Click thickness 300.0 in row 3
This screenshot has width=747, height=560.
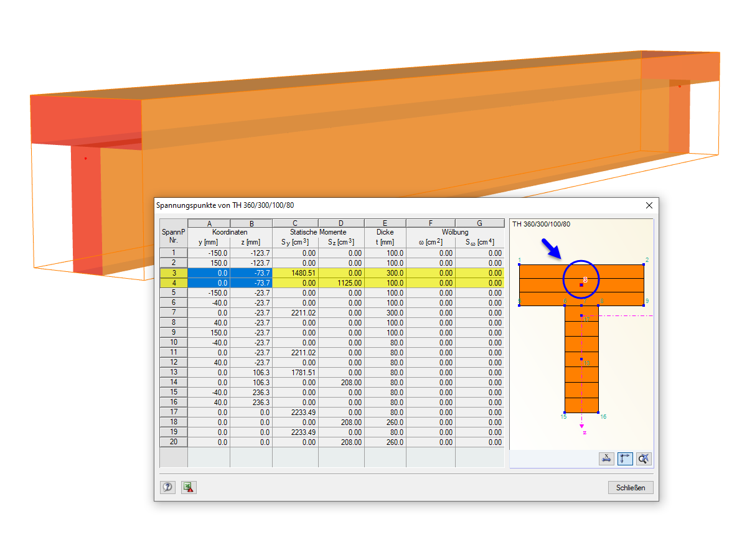point(385,273)
